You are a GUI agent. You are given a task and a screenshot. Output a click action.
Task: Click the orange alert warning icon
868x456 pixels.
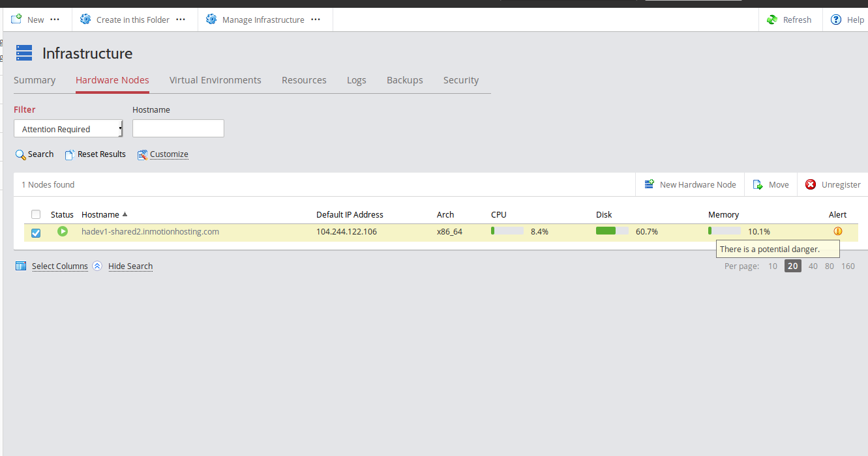pos(838,231)
